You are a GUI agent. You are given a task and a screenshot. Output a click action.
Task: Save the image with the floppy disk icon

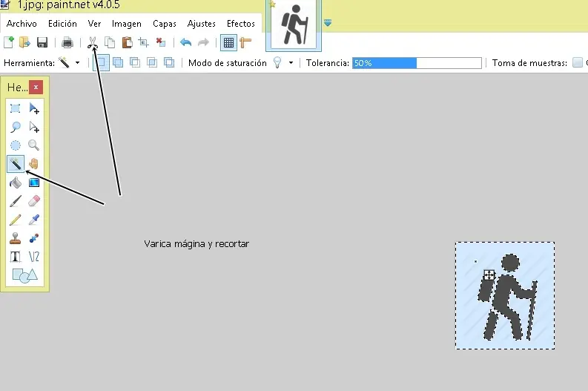pyautogui.click(x=42, y=42)
